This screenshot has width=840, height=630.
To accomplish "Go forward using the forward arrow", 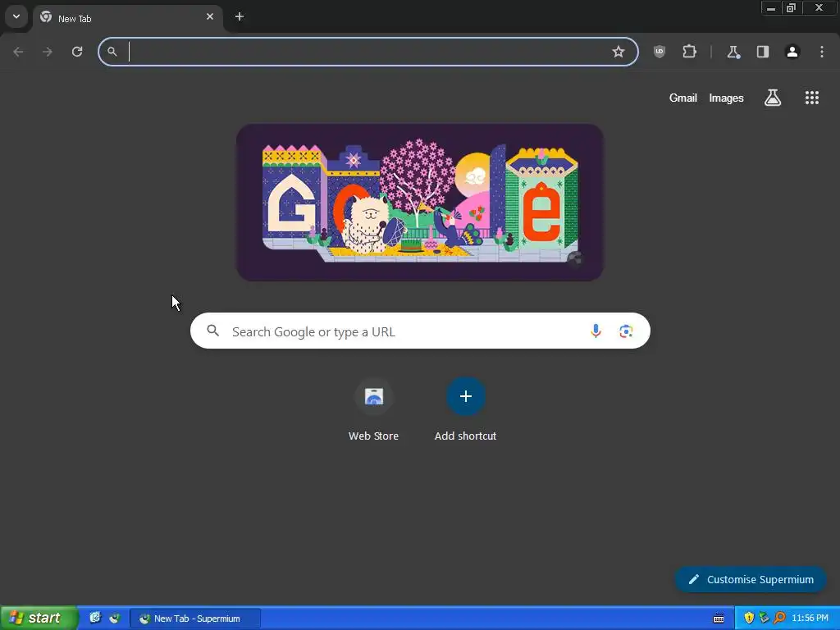I will (x=48, y=52).
